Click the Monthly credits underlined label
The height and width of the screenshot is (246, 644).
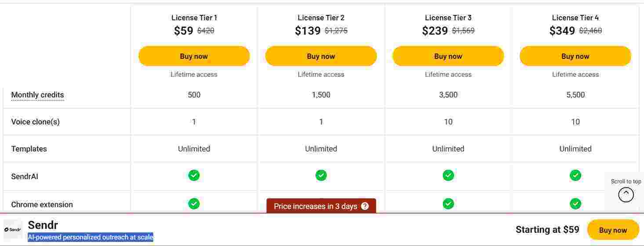[37, 95]
